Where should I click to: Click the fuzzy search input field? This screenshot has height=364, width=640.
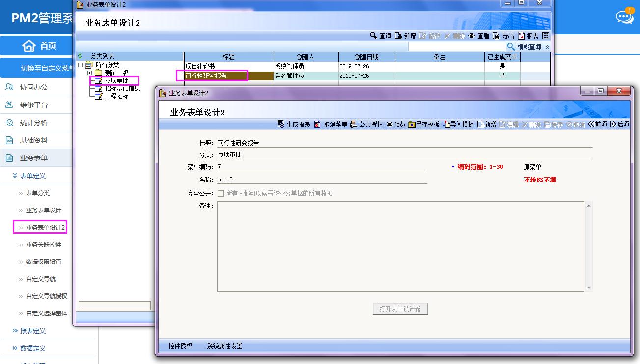(457, 47)
